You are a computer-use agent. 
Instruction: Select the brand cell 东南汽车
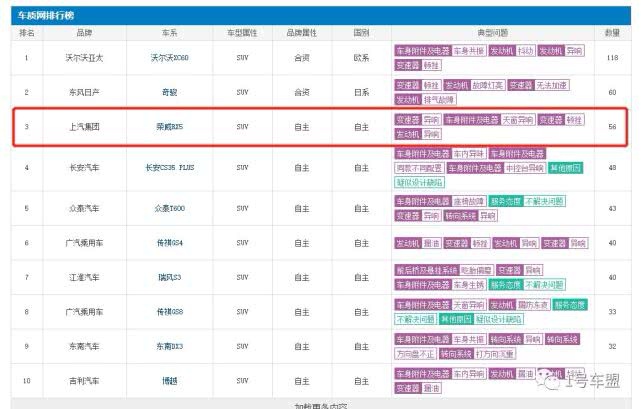pos(84,346)
